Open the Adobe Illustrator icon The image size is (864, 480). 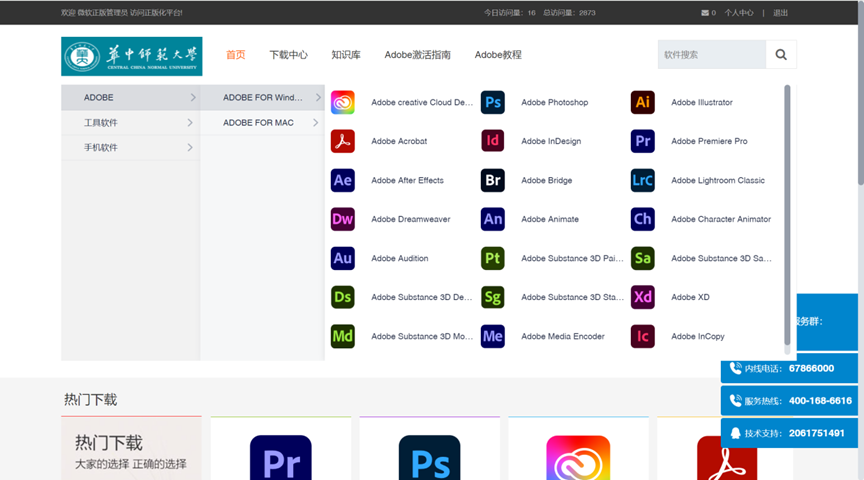pyautogui.click(x=642, y=102)
